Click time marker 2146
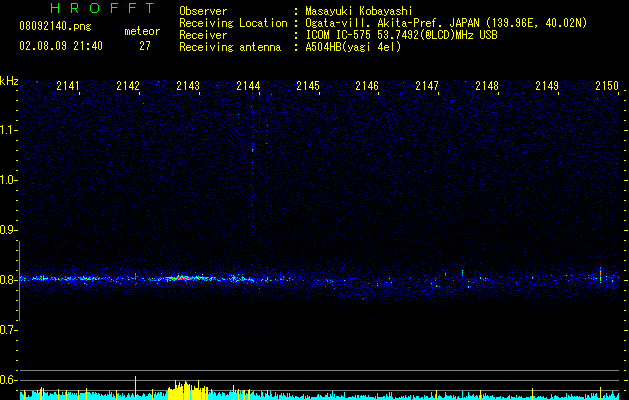Viewport: 629px width, 400px height. coord(367,86)
